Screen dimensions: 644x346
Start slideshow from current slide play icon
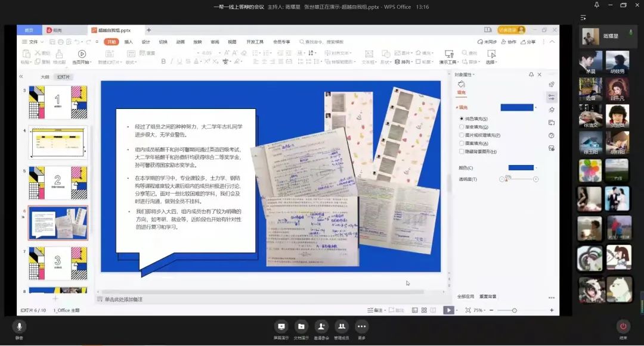(82, 54)
